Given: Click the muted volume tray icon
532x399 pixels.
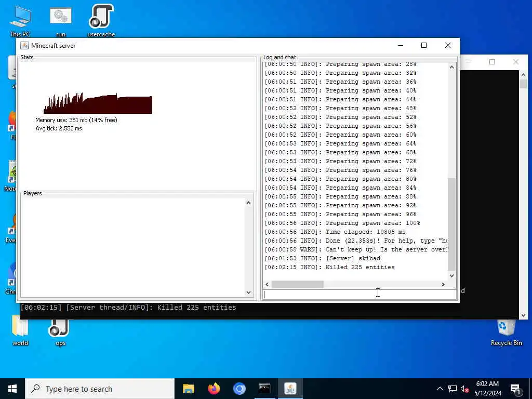Looking at the screenshot, I should click(464, 389).
